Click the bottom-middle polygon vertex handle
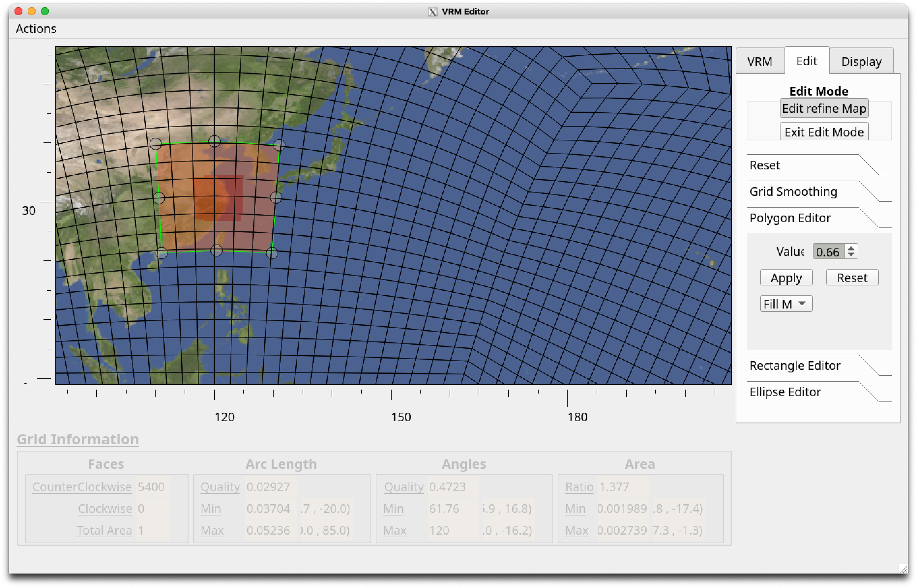Screen dimensions: 917x588 [217, 250]
